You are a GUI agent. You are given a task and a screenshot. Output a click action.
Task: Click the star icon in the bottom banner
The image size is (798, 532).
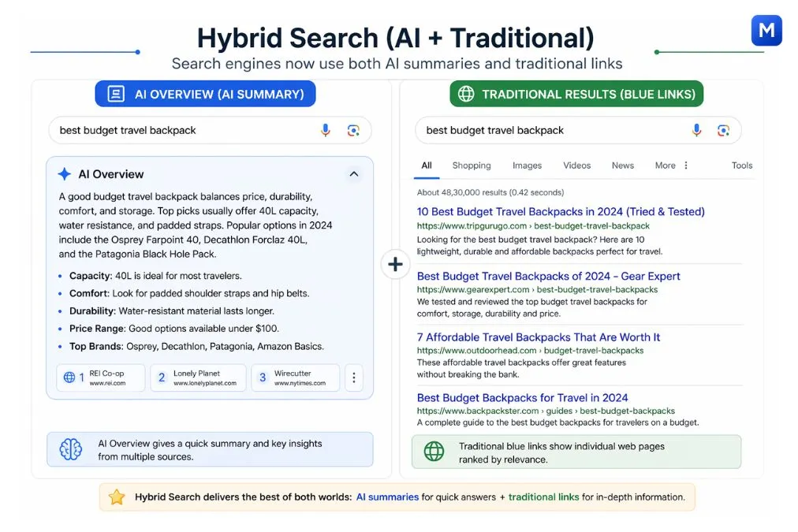click(x=117, y=497)
